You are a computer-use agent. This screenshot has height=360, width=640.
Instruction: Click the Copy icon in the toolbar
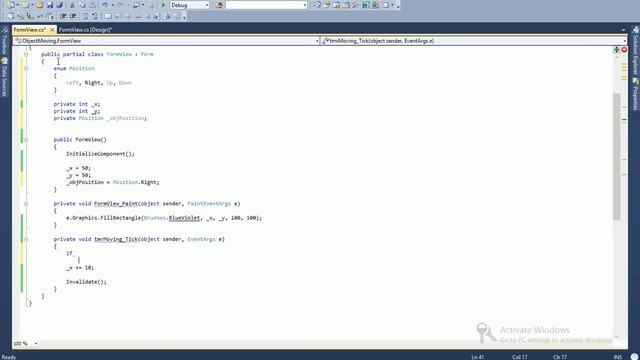[82, 5]
